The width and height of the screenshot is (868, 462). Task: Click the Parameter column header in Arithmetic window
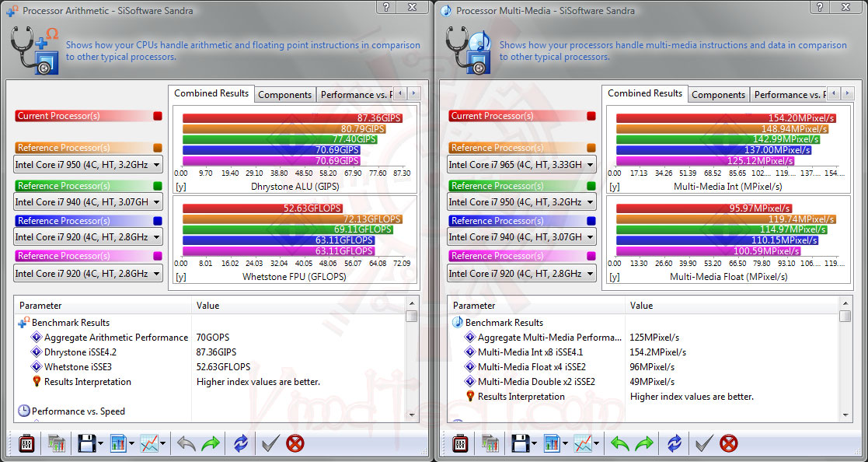[x=103, y=306]
